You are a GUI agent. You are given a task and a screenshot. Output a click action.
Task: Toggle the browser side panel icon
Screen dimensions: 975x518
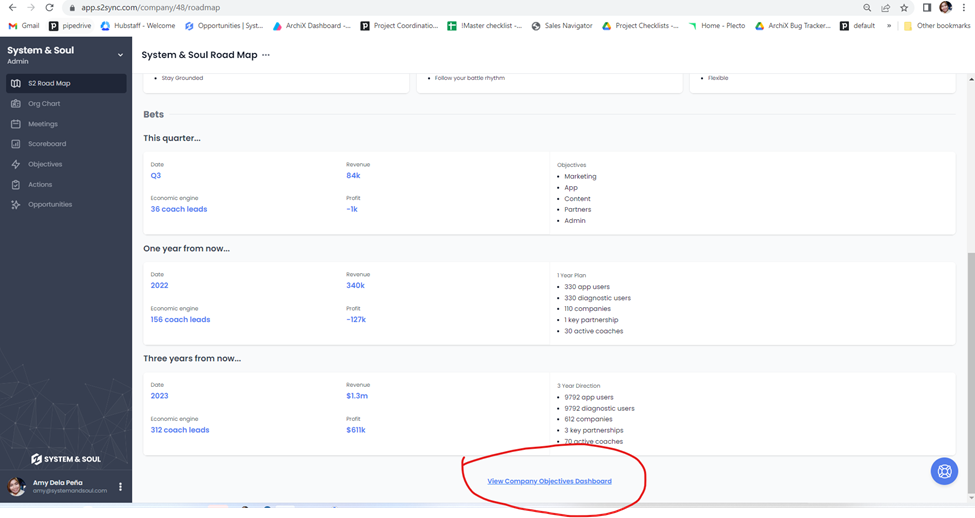pos(926,7)
